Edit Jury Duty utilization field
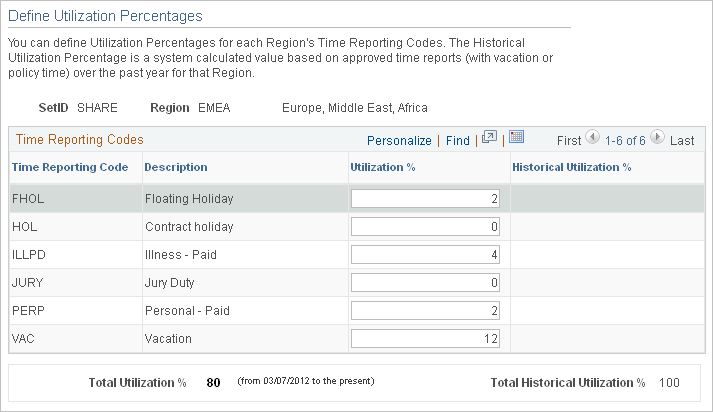The width and height of the screenshot is (713, 412). pyautogui.click(x=426, y=283)
